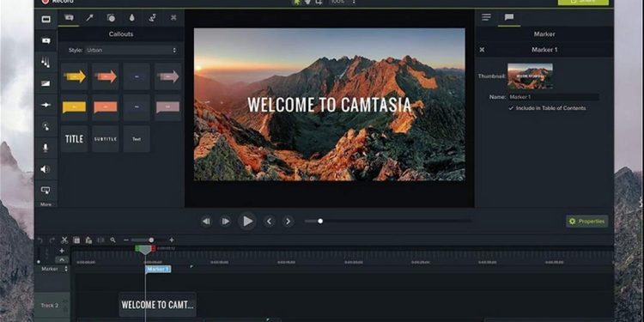Image resolution: width=644 pixels, height=322 pixels.
Task: Select the TITLE text callout
Action: (x=75, y=139)
